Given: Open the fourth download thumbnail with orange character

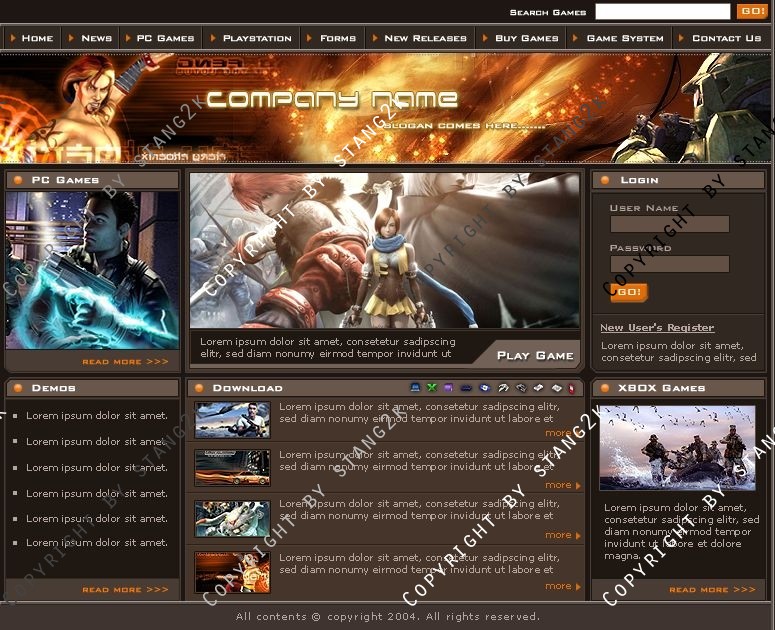Looking at the screenshot, I should tap(232, 572).
